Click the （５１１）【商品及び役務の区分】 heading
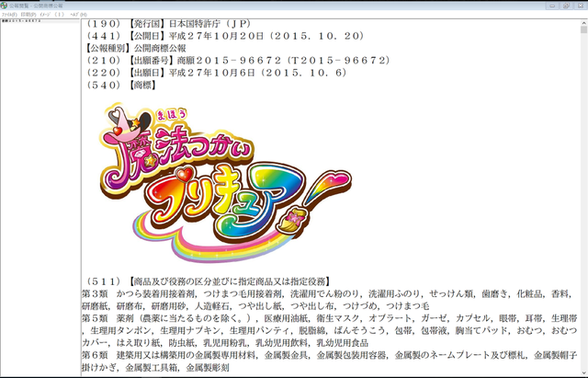This screenshot has width=588, height=378. tap(209, 281)
